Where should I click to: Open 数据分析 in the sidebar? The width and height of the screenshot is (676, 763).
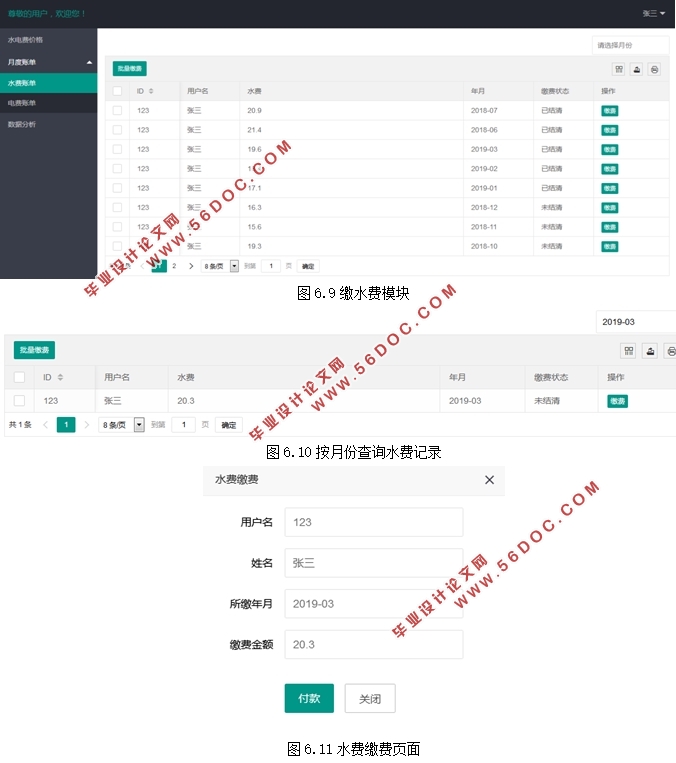tap(48, 124)
